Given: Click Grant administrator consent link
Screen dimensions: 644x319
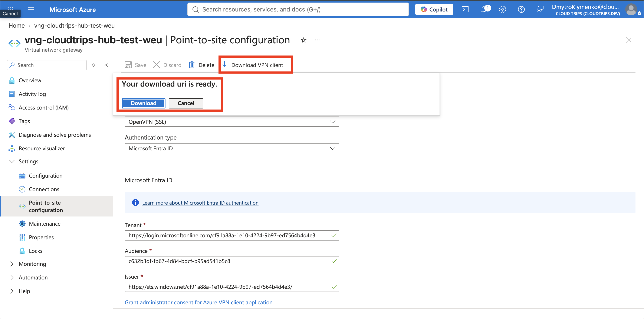Looking at the screenshot, I should [198, 302].
